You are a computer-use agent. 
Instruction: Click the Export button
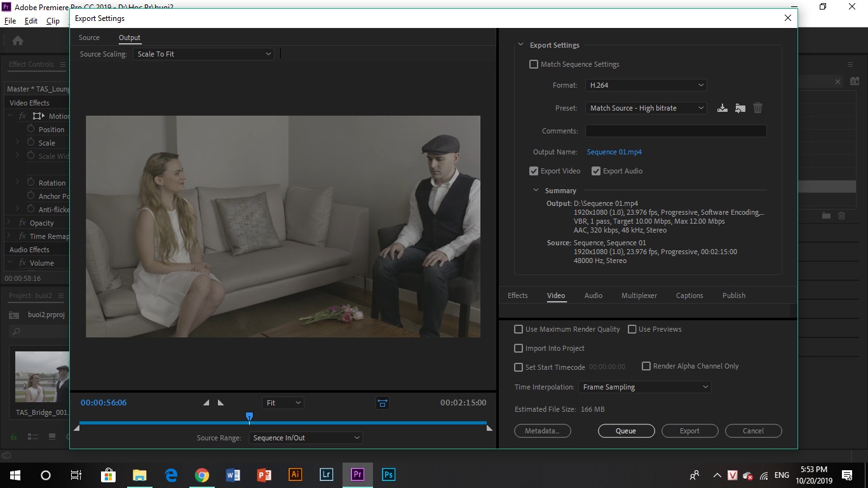[x=690, y=431]
